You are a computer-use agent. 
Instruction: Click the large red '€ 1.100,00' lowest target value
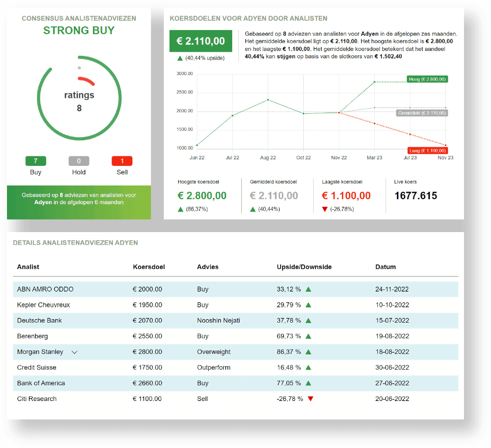(x=346, y=196)
